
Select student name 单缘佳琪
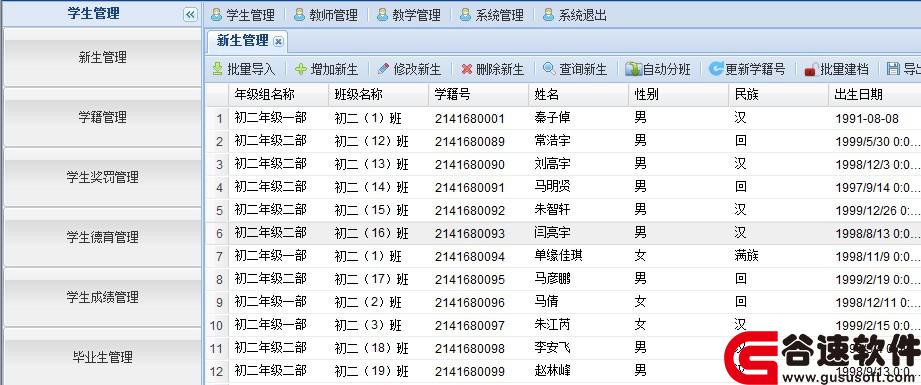coord(559,256)
